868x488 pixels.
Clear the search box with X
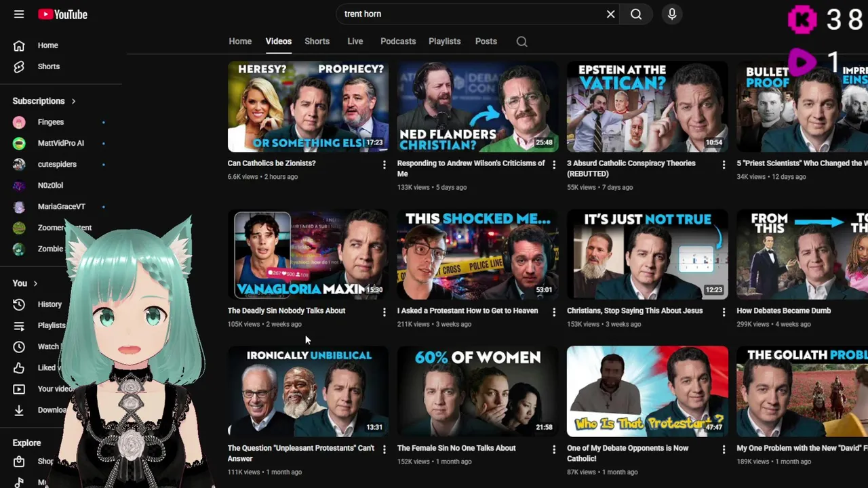(x=610, y=14)
